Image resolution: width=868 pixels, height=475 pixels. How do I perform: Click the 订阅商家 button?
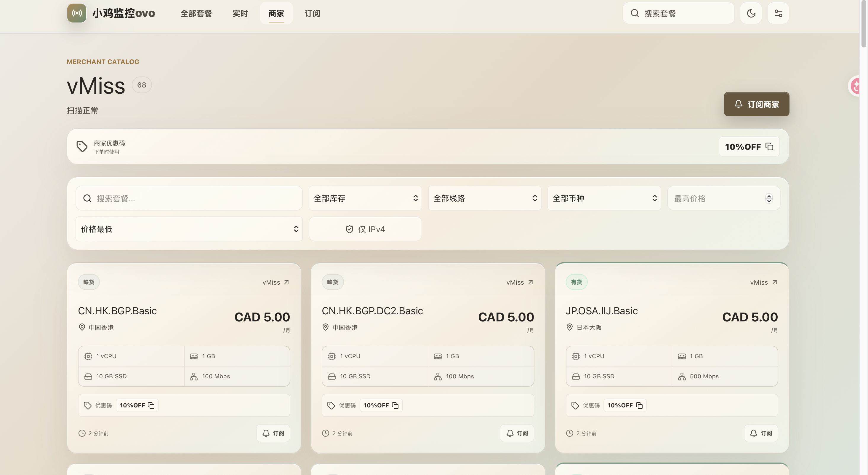click(757, 104)
